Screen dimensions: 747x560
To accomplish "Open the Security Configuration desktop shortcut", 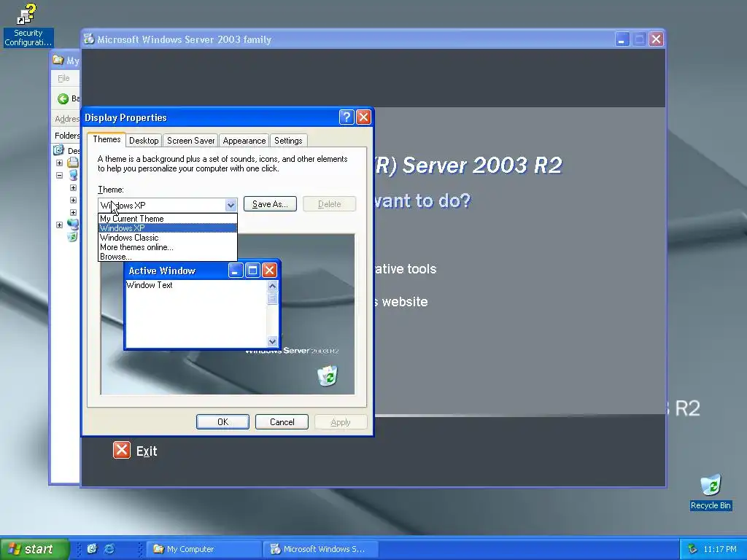I will [x=28, y=25].
